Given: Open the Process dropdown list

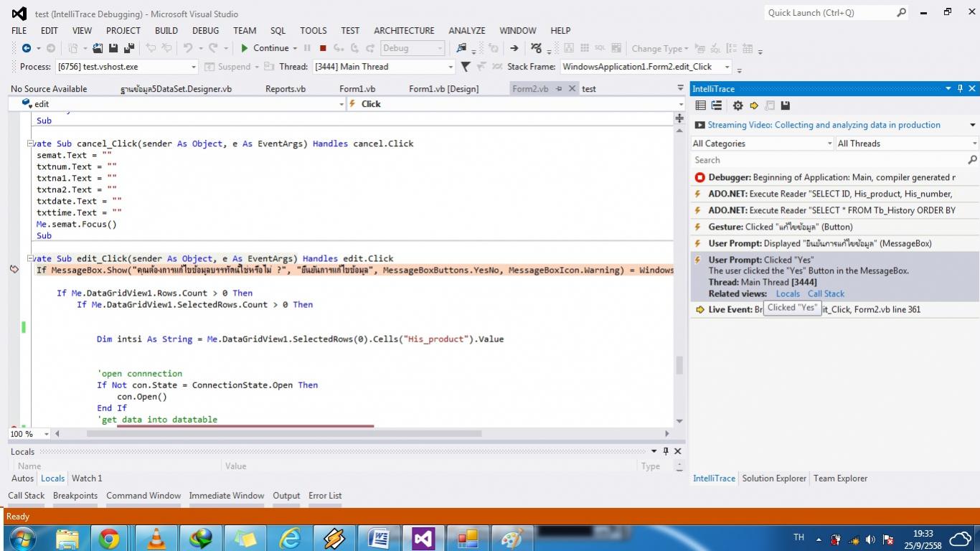Looking at the screenshot, I should [194, 67].
